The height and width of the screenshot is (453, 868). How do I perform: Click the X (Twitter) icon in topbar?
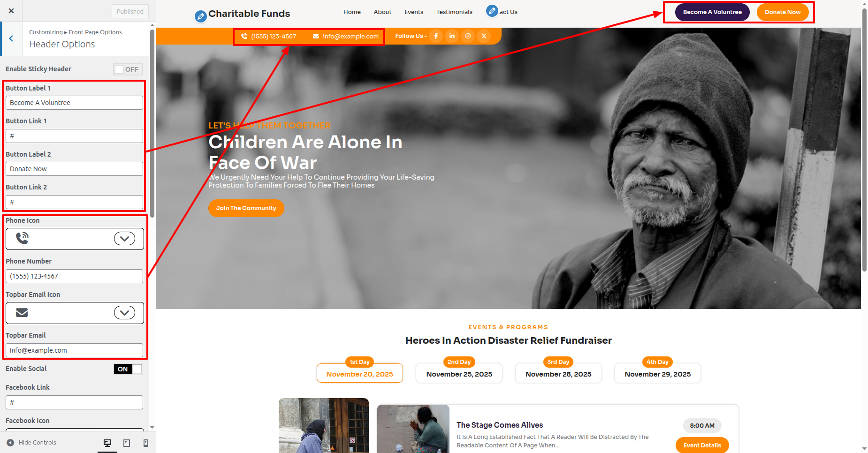(x=484, y=36)
